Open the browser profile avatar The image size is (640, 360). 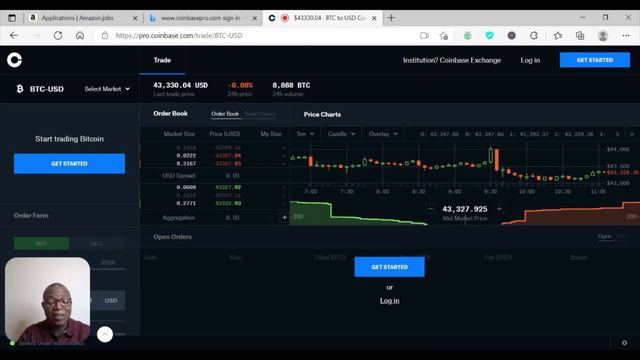tap(603, 36)
